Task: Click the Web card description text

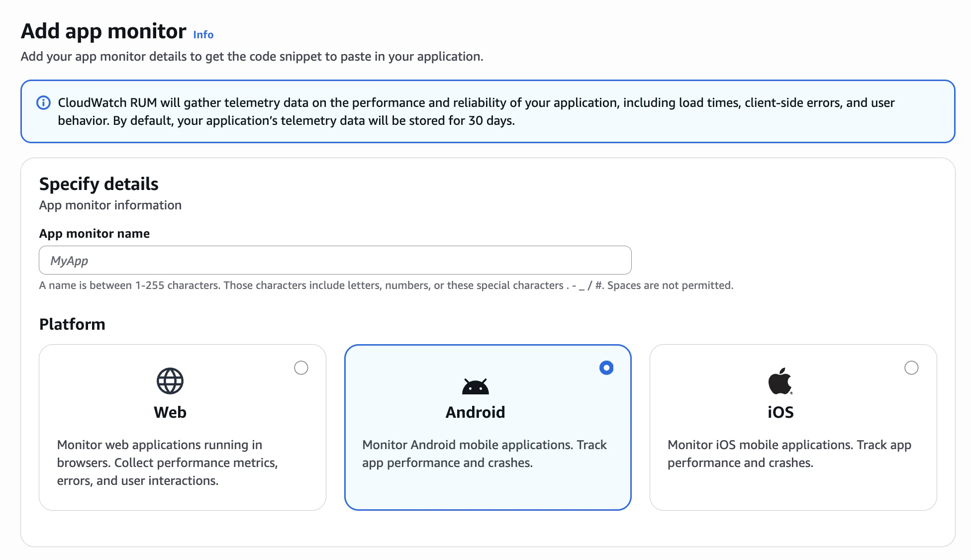Action: 168,463
